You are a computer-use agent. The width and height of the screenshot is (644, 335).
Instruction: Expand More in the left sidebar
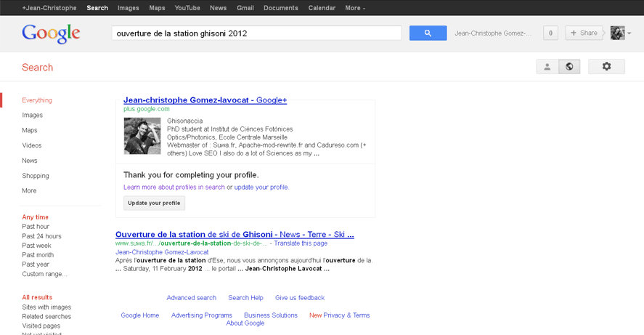[29, 190]
